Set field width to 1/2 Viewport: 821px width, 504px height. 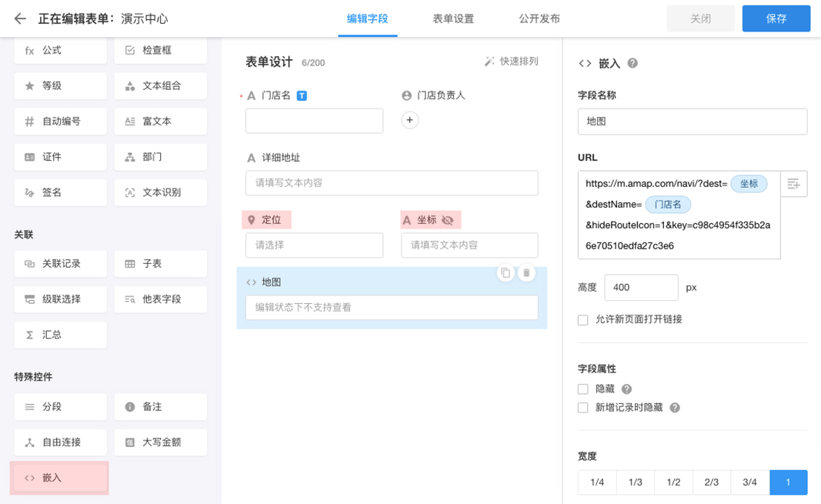pos(673,482)
